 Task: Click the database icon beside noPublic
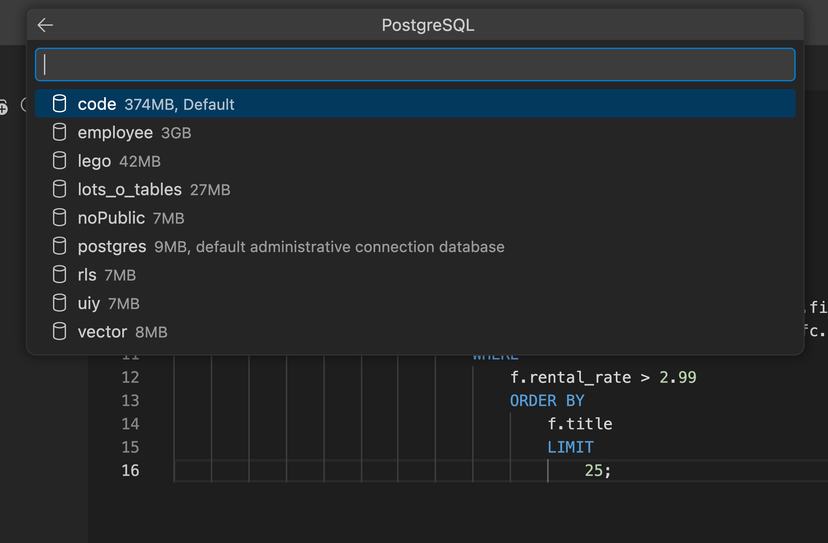[x=60, y=218]
